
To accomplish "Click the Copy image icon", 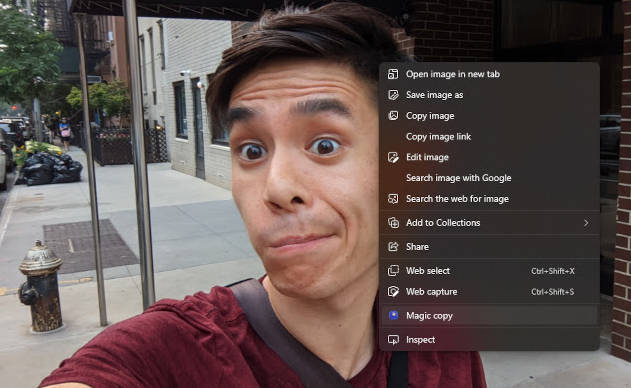I will [393, 116].
